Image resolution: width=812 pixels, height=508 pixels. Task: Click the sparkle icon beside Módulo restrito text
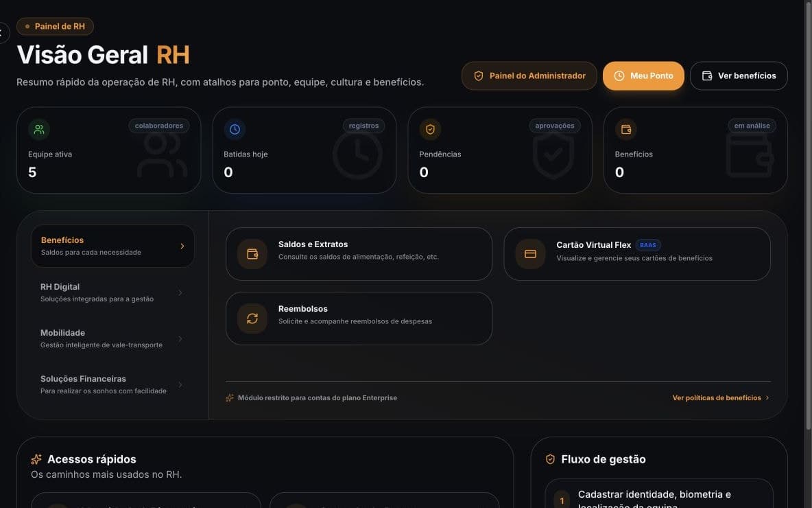click(230, 397)
